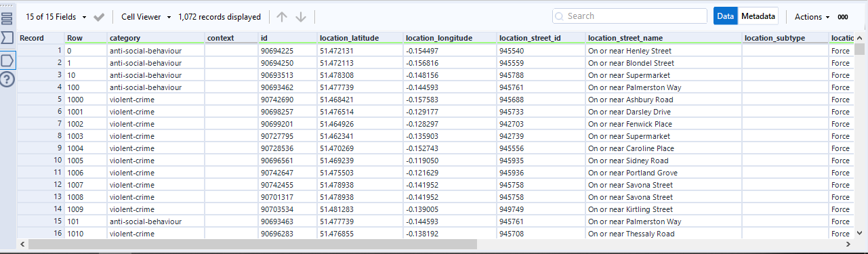The height and width of the screenshot is (254, 868).
Task: Select cell 'On or near Portland Grove'
Action: pyautogui.click(x=663, y=173)
